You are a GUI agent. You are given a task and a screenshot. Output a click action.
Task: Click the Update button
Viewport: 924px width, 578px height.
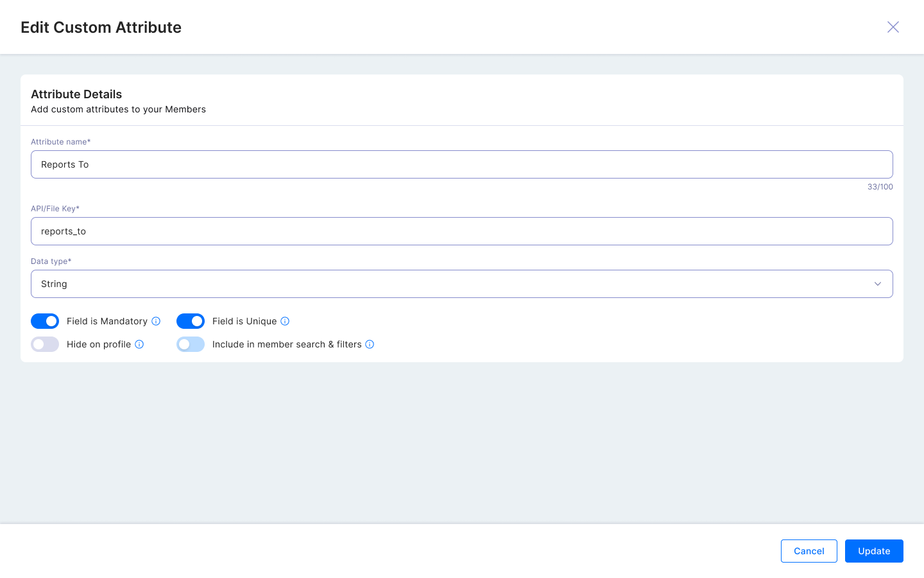point(874,551)
